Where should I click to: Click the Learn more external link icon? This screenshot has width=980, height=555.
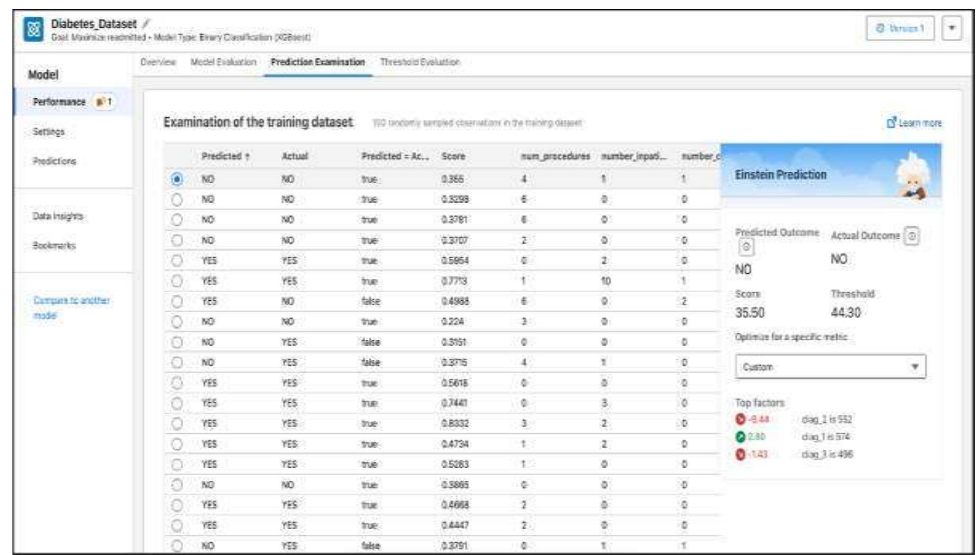coord(891,122)
